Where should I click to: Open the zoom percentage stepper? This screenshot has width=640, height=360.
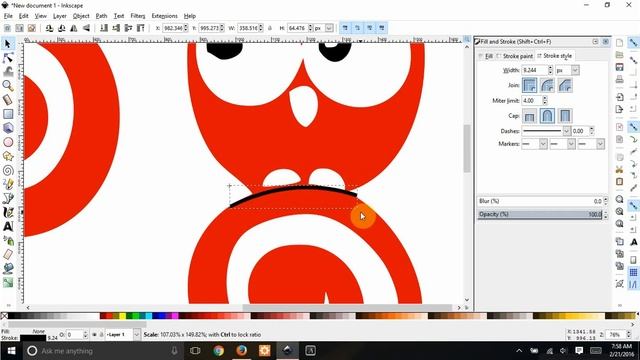pyautogui.click(x=629, y=335)
